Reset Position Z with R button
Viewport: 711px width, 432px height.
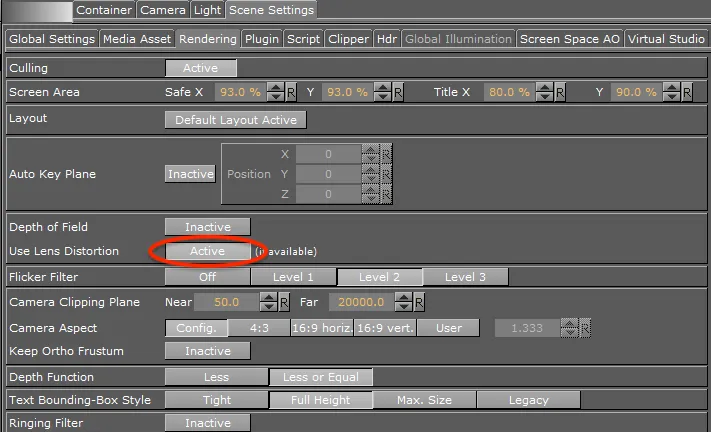coord(386,194)
